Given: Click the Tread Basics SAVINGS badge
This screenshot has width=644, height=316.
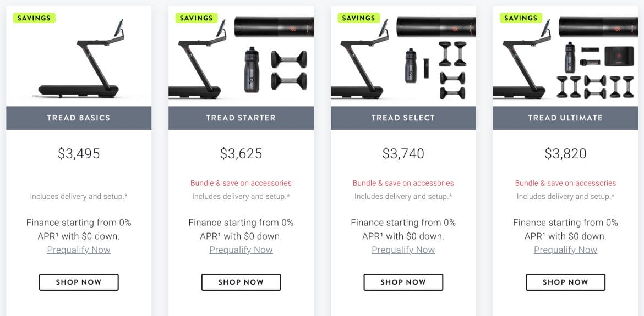Looking at the screenshot, I should (34, 18).
